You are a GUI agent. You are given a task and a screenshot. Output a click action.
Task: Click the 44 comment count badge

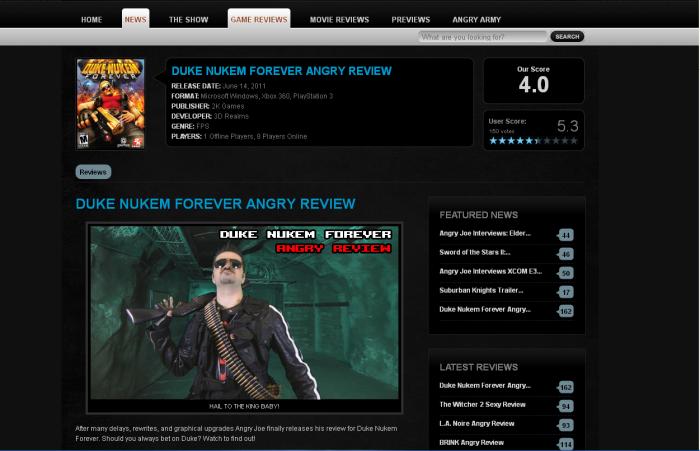tap(566, 235)
